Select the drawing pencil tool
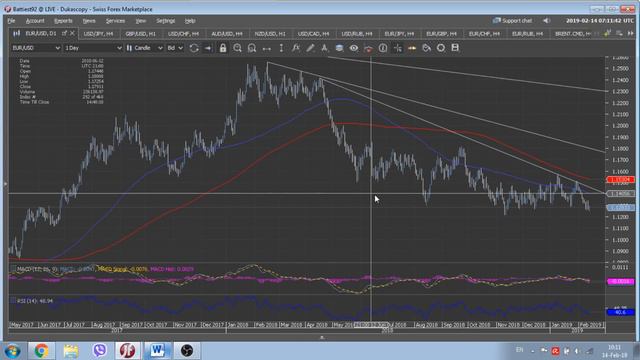The width and height of the screenshot is (640, 360). click(x=310, y=48)
